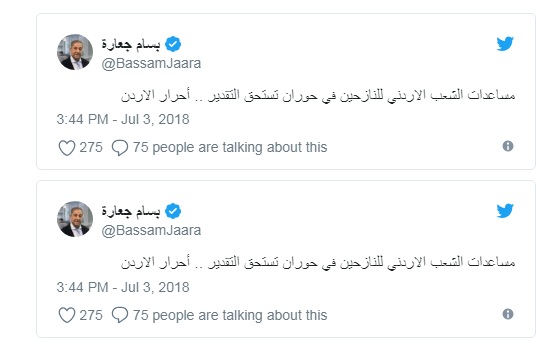Like the first tweet with heart icon
536x362 pixels.
pos(67,148)
